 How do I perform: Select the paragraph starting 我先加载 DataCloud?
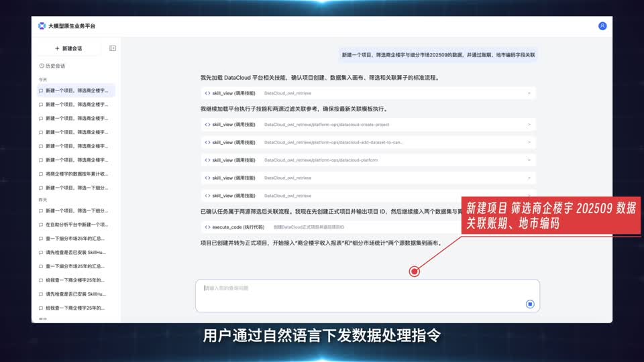click(321, 78)
